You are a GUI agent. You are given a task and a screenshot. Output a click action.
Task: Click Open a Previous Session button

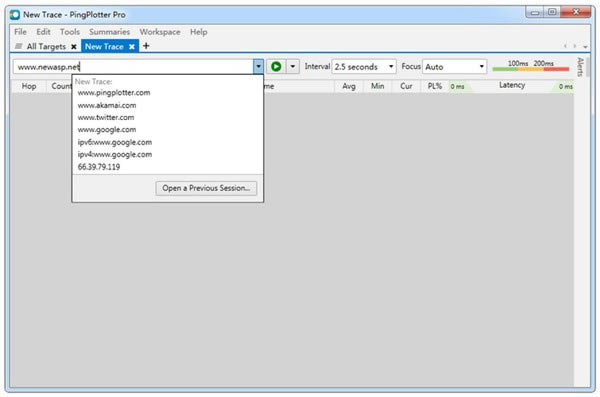click(x=206, y=188)
